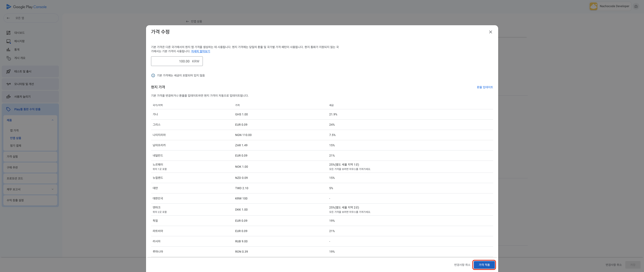Open the Publishing overview icon
Viewport: 644px width, 272px height.
click(8, 58)
